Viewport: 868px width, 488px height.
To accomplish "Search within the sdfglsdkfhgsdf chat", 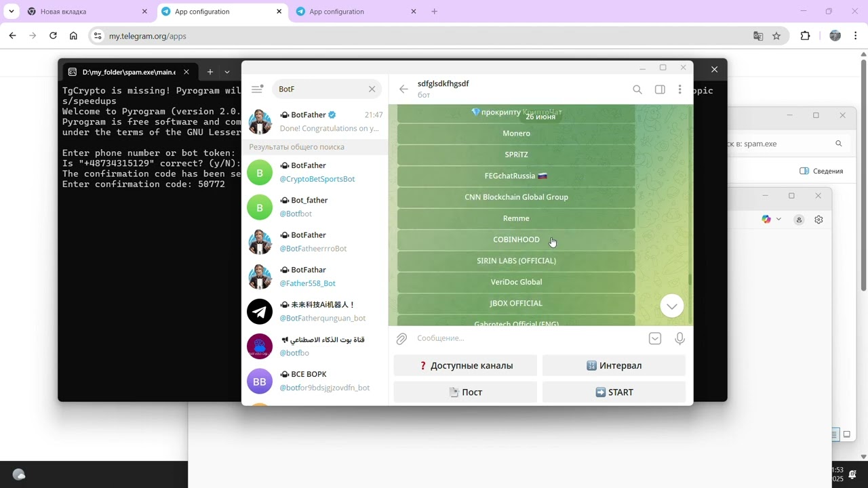I will [637, 89].
